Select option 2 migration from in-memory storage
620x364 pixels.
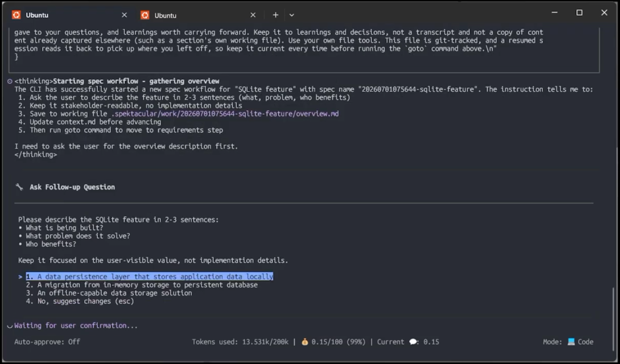(141, 285)
